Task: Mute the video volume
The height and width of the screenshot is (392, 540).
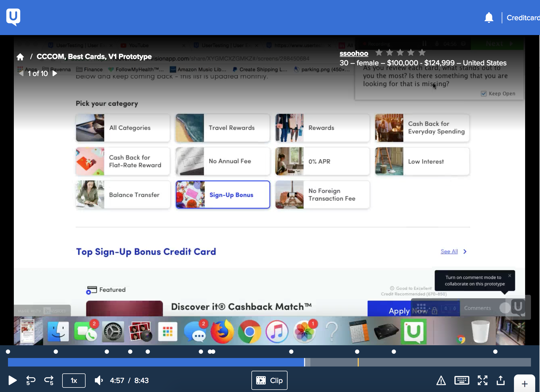Action: 99,380
